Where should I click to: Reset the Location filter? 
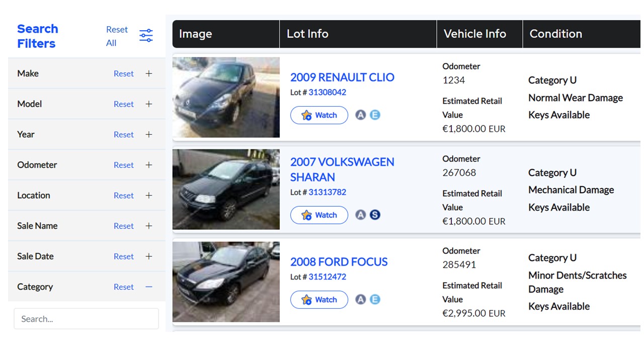(124, 196)
